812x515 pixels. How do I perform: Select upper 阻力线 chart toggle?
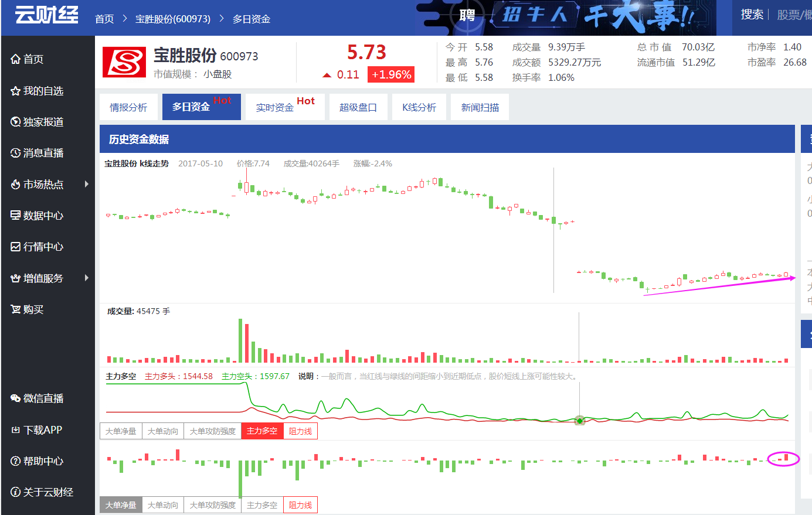click(x=300, y=431)
